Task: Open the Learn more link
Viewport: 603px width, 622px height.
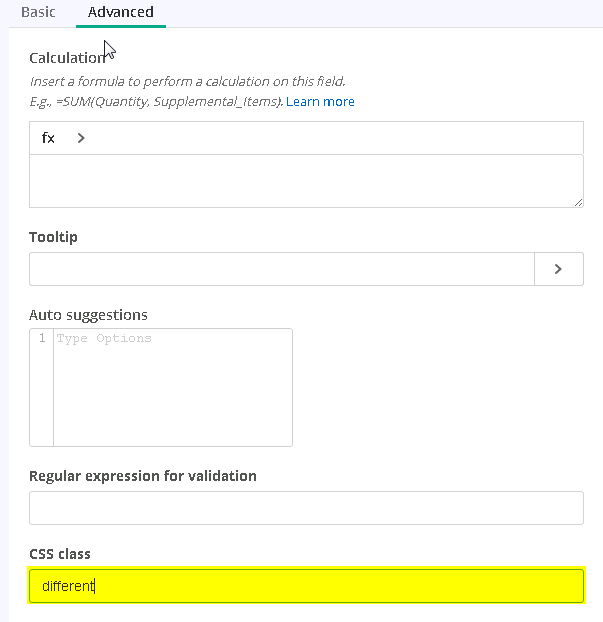Action: tap(320, 102)
